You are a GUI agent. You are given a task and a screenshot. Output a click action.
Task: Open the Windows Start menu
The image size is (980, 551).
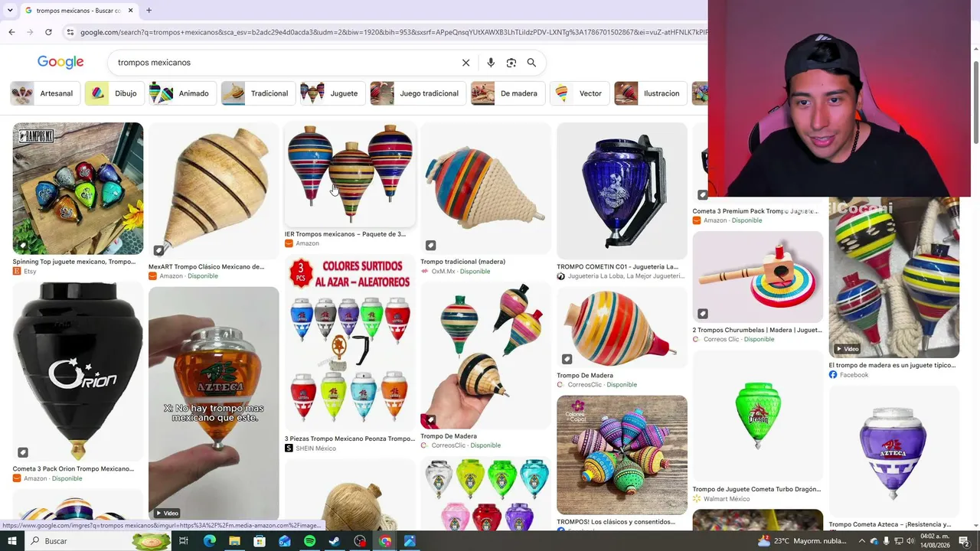[11, 541]
